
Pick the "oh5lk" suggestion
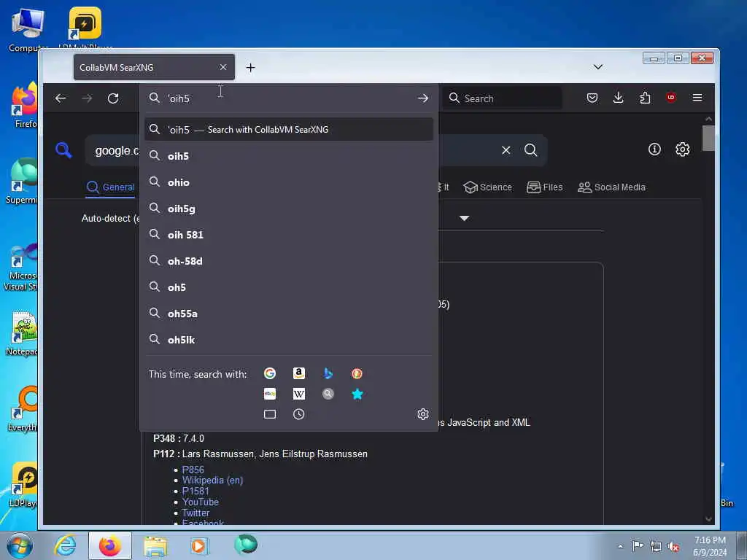(289, 340)
